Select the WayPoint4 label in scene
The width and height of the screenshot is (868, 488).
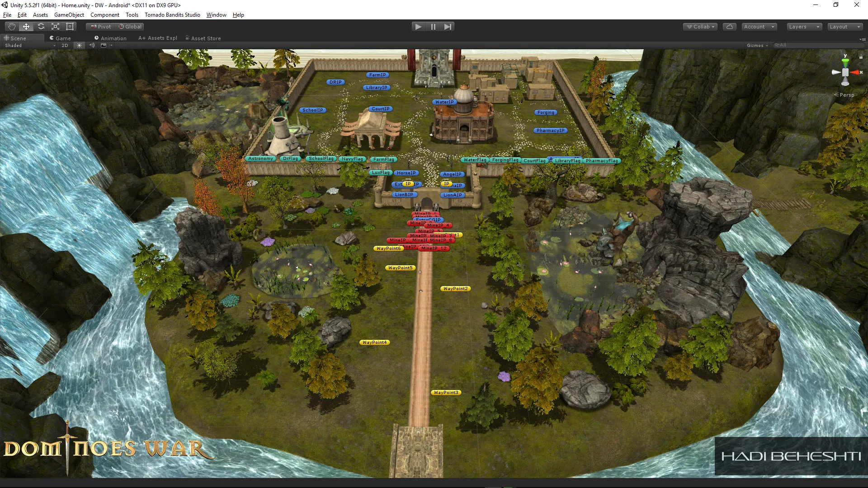coord(375,343)
